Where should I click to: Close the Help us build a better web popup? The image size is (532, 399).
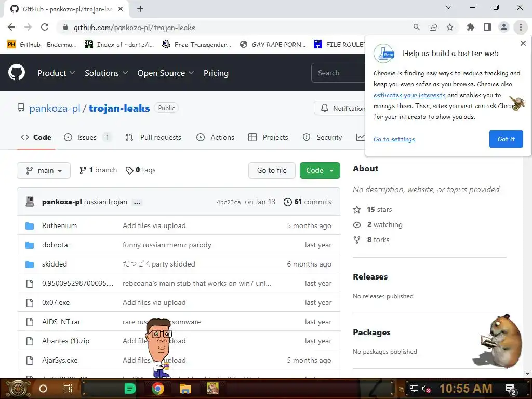tap(523, 43)
